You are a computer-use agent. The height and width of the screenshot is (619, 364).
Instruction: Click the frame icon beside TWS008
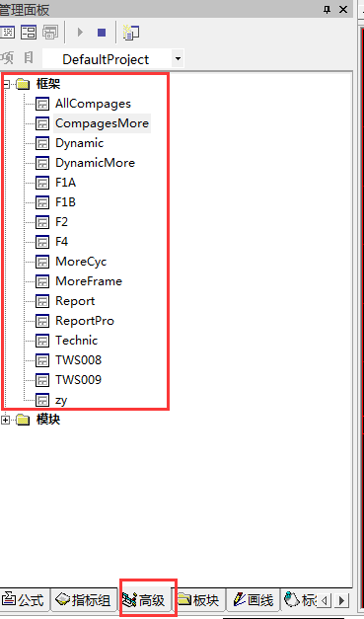pos(42,360)
